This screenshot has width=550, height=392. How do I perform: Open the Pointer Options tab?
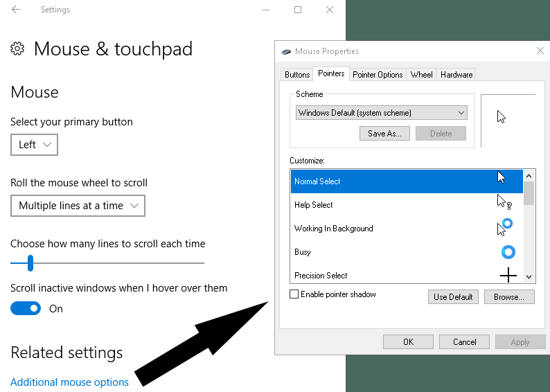pos(378,75)
